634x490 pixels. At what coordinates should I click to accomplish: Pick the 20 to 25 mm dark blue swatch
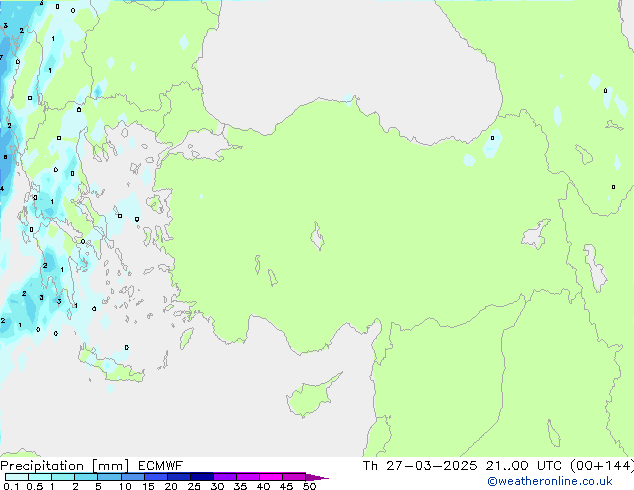(x=179, y=477)
